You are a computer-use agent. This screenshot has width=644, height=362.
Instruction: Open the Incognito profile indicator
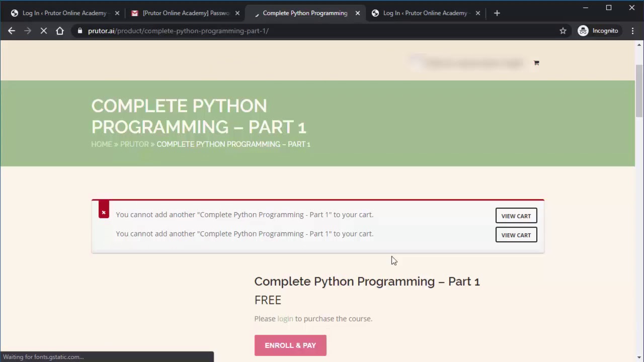pyautogui.click(x=598, y=31)
